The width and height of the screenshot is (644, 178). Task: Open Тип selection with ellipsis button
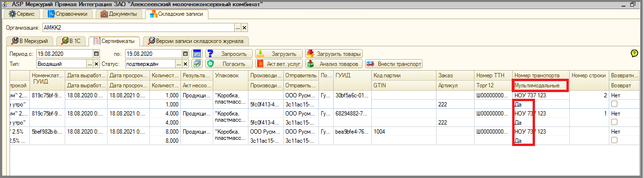(x=90, y=63)
